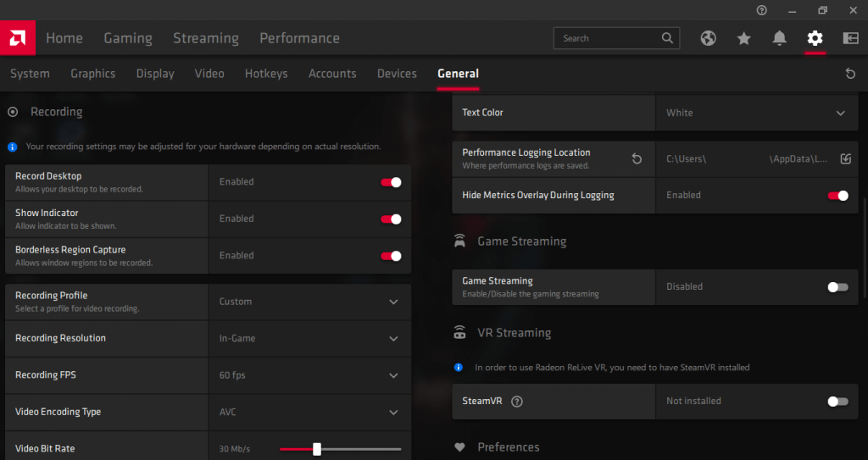Minimize the Radeon Software window

pos(793,10)
